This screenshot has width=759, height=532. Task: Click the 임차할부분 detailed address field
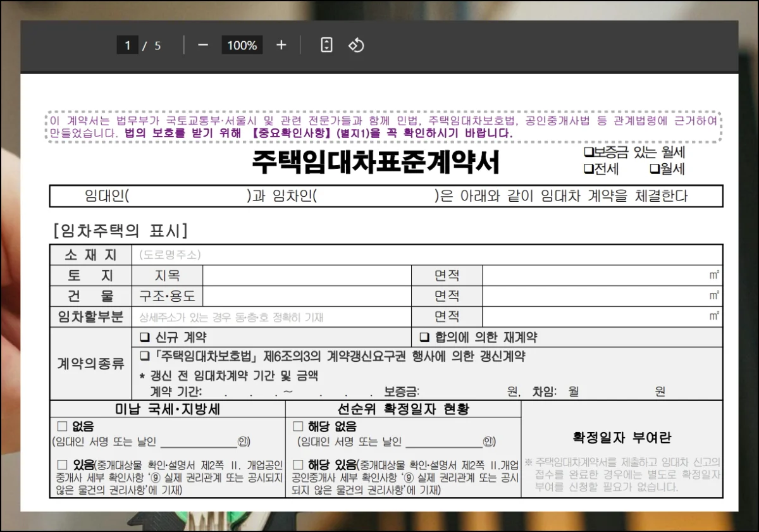pyautogui.click(x=272, y=317)
